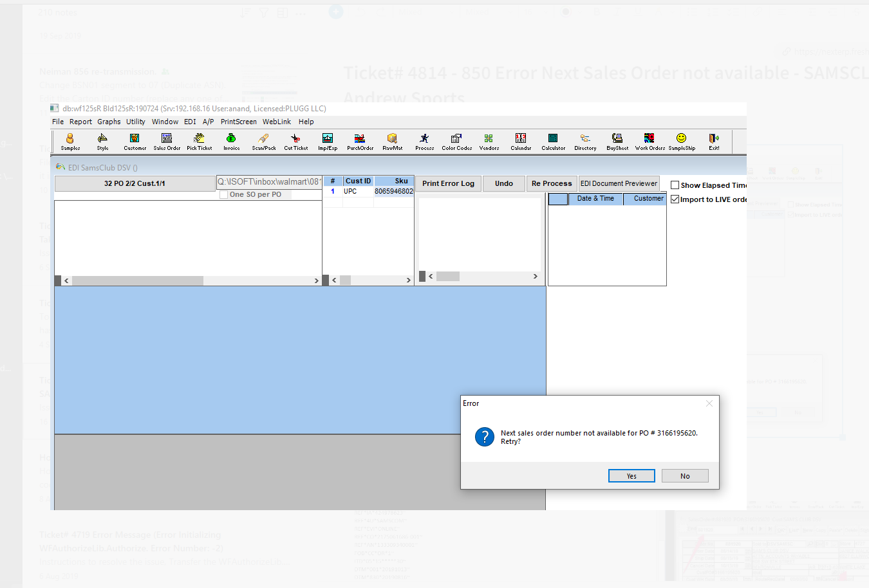The height and width of the screenshot is (588, 869).
Task: Open the Pick Ticket toolbar icon
Action: click(200, 142)
